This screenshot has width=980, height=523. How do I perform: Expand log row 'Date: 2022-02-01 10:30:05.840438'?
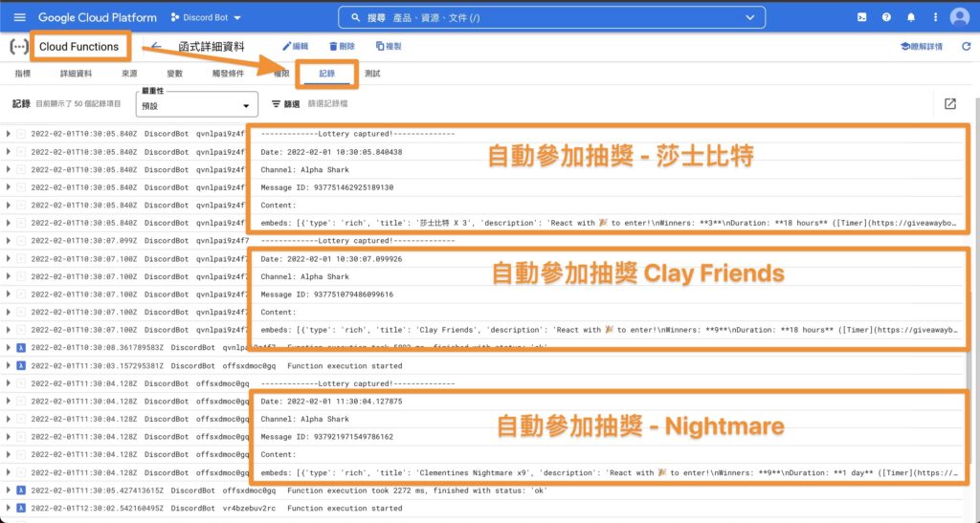8,152
